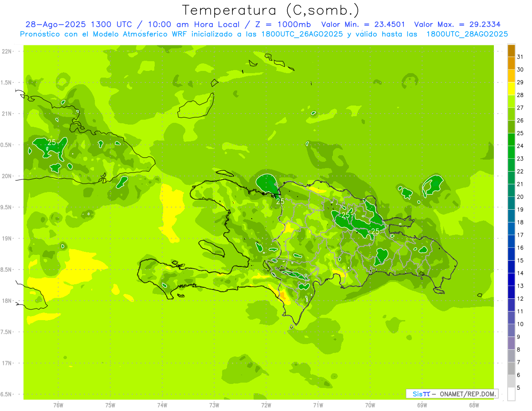532x411 pixels.
Task: Click the '76W' longitude axis label
Action: click(58, 405)
